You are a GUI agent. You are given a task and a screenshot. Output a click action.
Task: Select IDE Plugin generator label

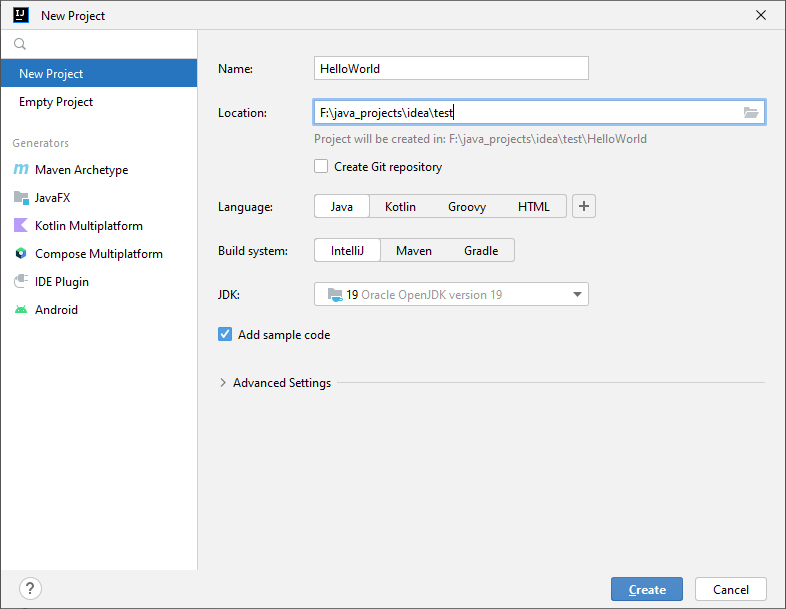click(x=62, y=282)
